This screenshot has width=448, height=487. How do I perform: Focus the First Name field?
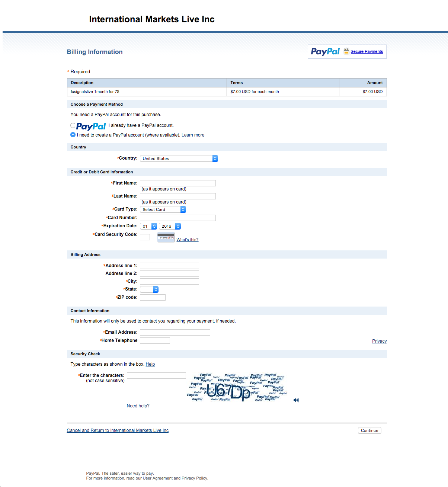pyautogui.click(x=178, y=183)
